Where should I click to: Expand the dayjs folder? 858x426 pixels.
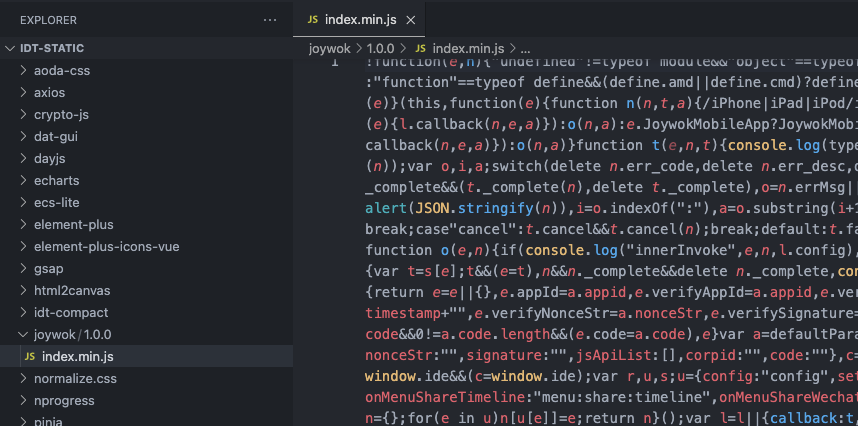click(51, 158)
